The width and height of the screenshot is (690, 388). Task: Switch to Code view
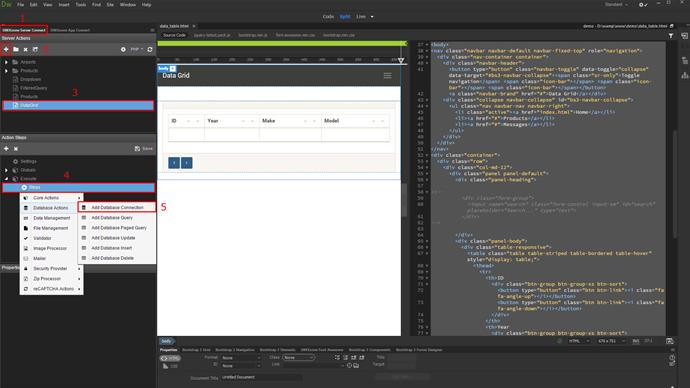(328, 17)
